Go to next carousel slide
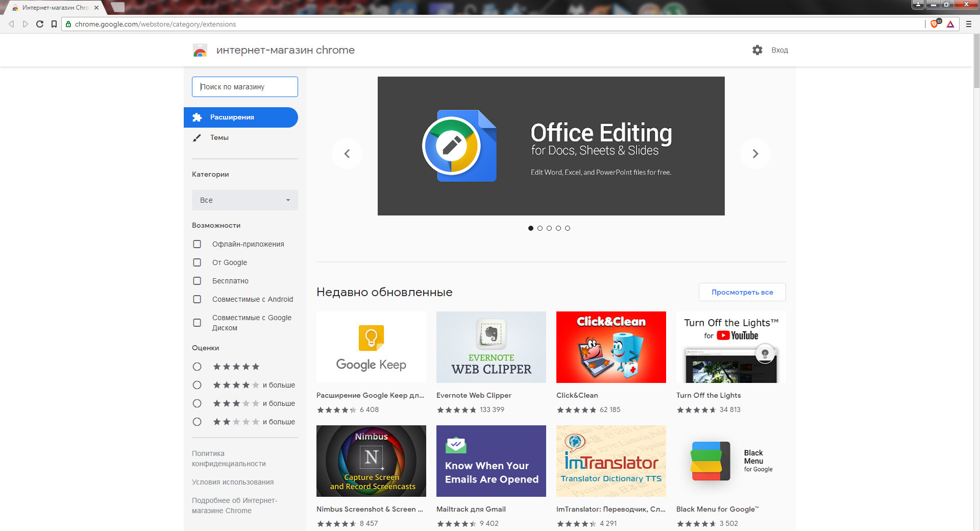Screen dimensions: 980x531 point(755,154)
